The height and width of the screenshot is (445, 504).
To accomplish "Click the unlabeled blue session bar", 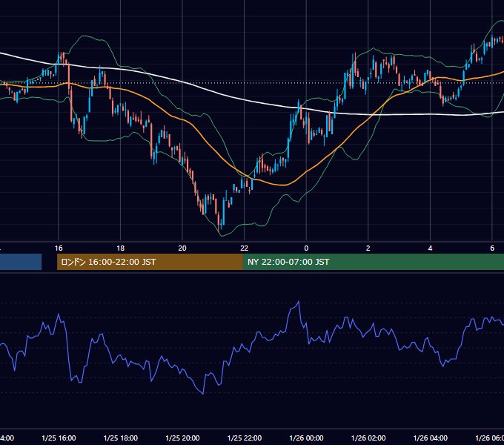I will click(21, 262).
